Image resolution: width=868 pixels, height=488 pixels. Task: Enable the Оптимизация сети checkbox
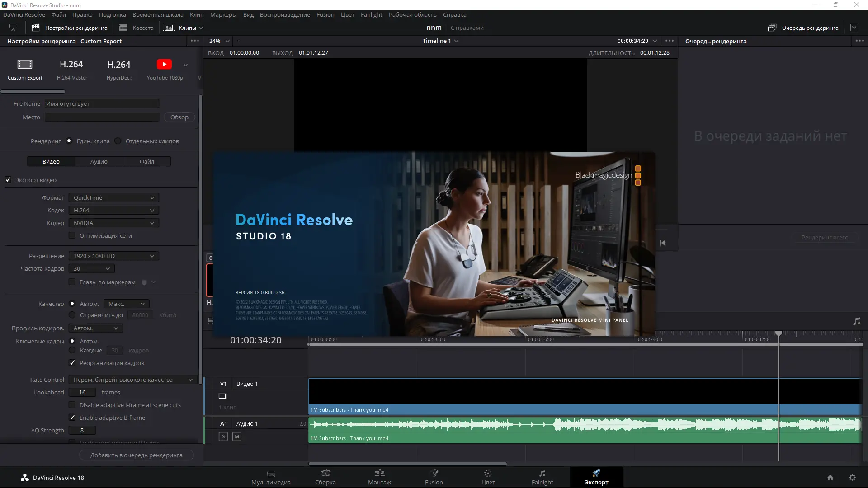[x=72, y=235]
